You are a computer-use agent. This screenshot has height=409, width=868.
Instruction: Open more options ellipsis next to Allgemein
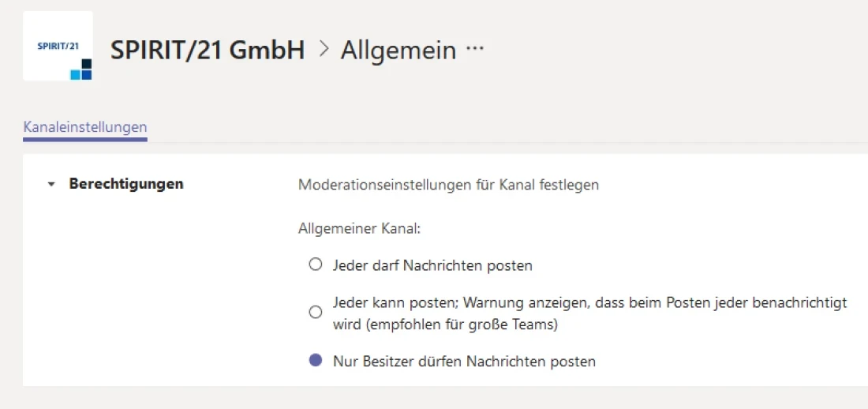point(474,49)
